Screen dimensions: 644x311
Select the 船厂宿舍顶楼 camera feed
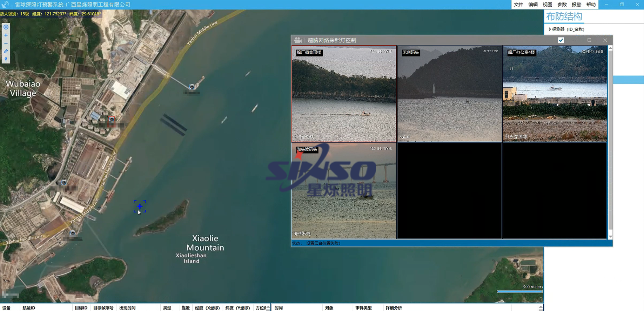pyautogui.click(x=344, y=94)
